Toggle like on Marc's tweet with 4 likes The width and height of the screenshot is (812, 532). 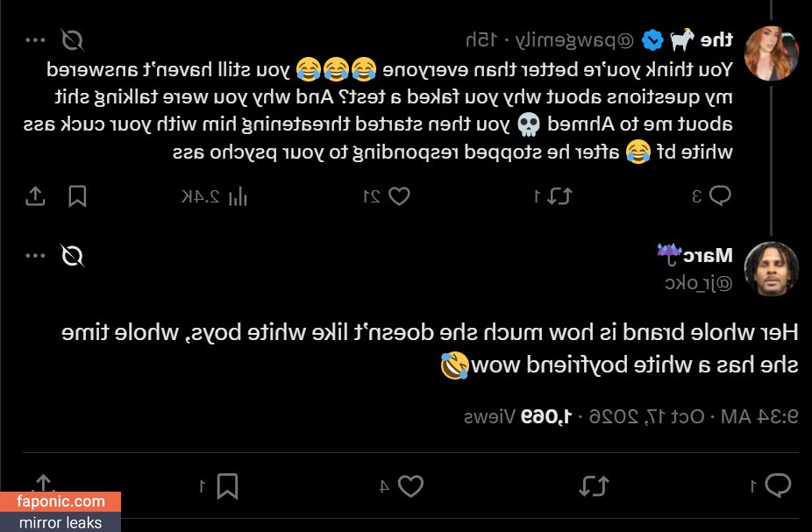click(402, 486)
